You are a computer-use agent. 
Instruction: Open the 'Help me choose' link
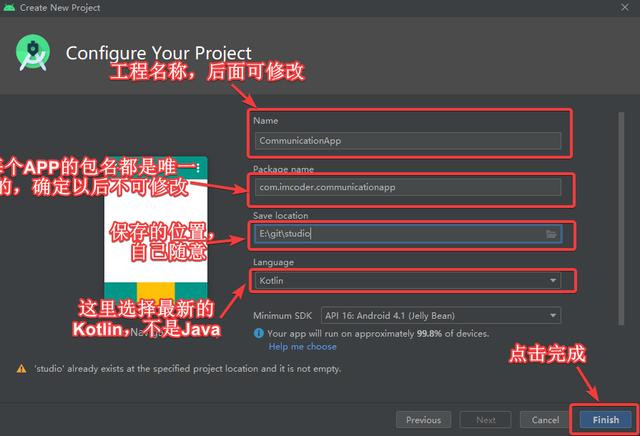302,347
